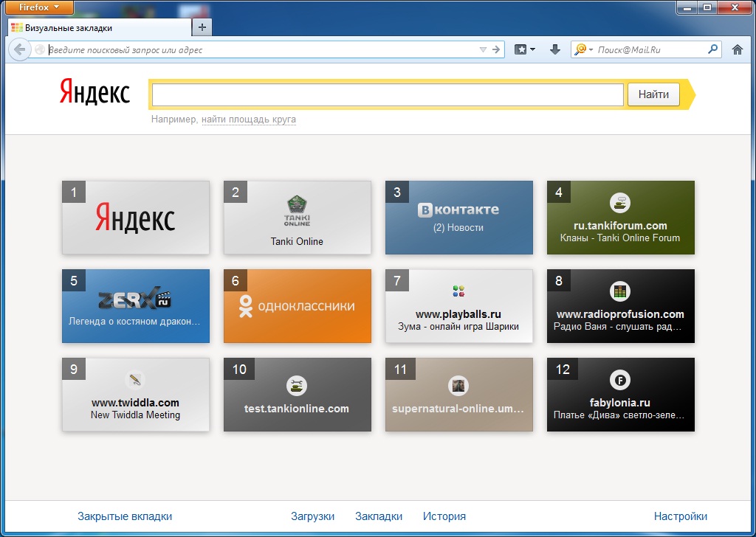This screenshot has height=537, width=756.
Task: Minimize the Firefox window
Action: [x=687, y=7]
